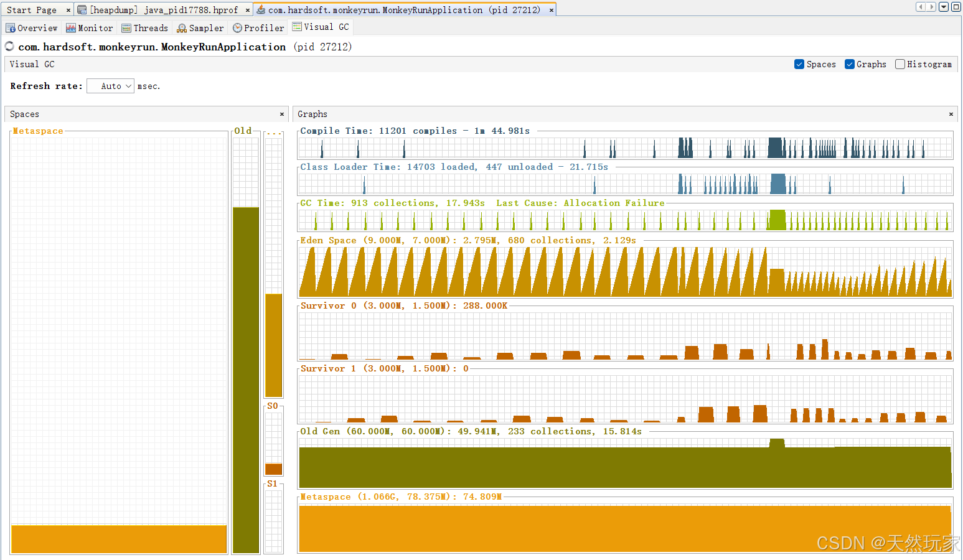This screenshot has height=560, width=963.
Task: Open the heapdump java_pid17788.hprof tab
Action: click(164, 10)
